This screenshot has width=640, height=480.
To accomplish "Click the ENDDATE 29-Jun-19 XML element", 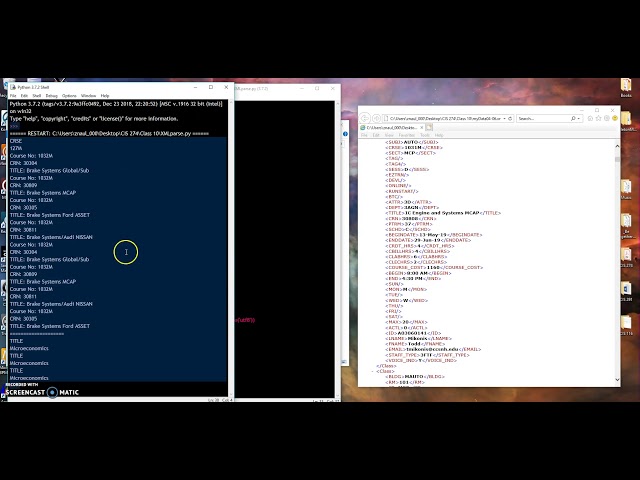I will tap(428, 240).
